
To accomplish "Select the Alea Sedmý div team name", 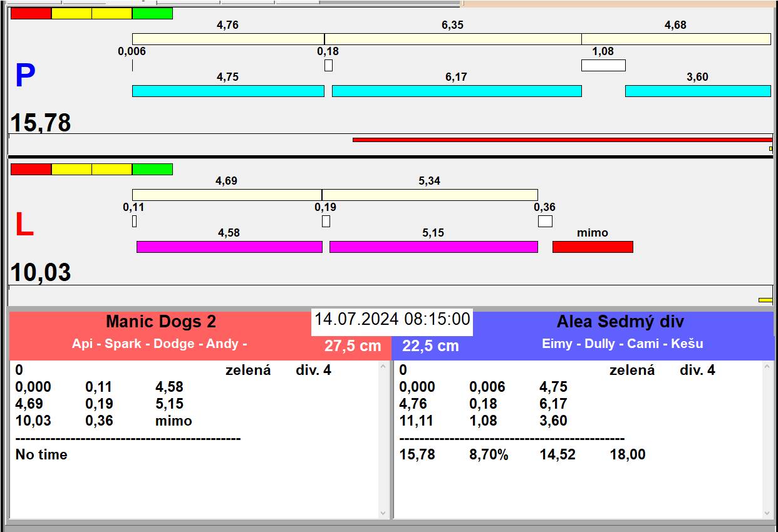I will pyautogui.click(x=620, y=322).
